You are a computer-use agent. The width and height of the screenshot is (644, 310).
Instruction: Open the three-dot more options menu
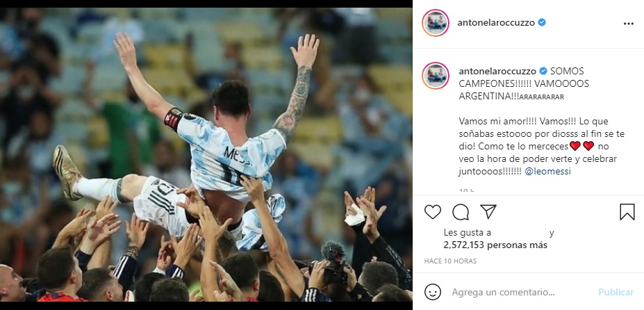point(629,24)
